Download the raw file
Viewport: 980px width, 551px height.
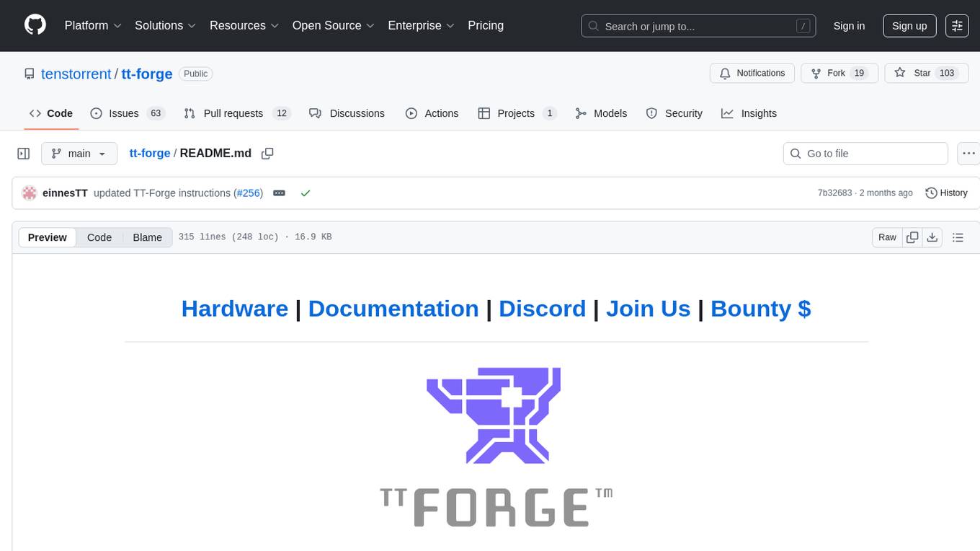[932, 237]
